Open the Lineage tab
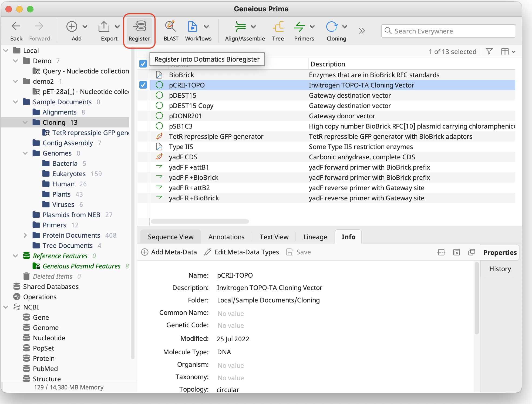The image size is (532, 404). pyautogui.click(x=315, y=237)
